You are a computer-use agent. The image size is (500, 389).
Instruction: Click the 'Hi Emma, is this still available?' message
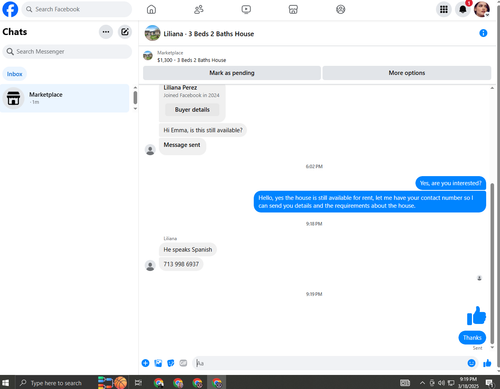point(203,130)
